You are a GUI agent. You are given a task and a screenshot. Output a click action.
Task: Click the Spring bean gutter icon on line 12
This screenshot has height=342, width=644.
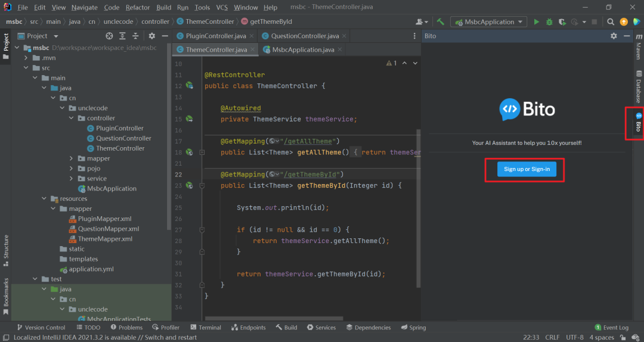(x=190, y=85)
